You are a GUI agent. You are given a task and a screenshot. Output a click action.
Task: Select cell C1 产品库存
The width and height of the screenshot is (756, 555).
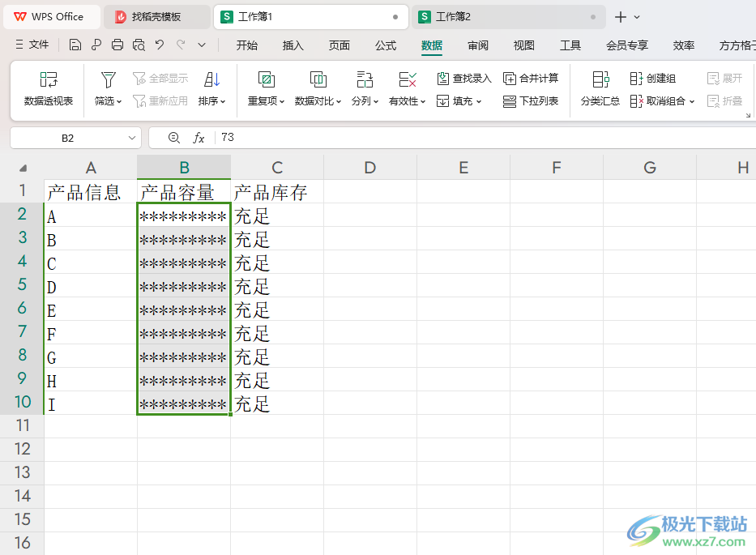coord(277,191)
